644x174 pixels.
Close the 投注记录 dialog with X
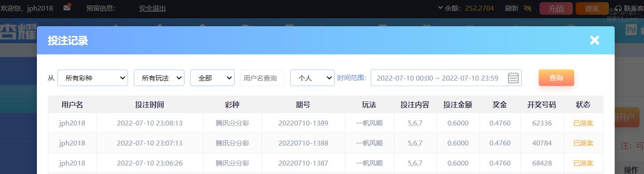click(x=594, y=40)
